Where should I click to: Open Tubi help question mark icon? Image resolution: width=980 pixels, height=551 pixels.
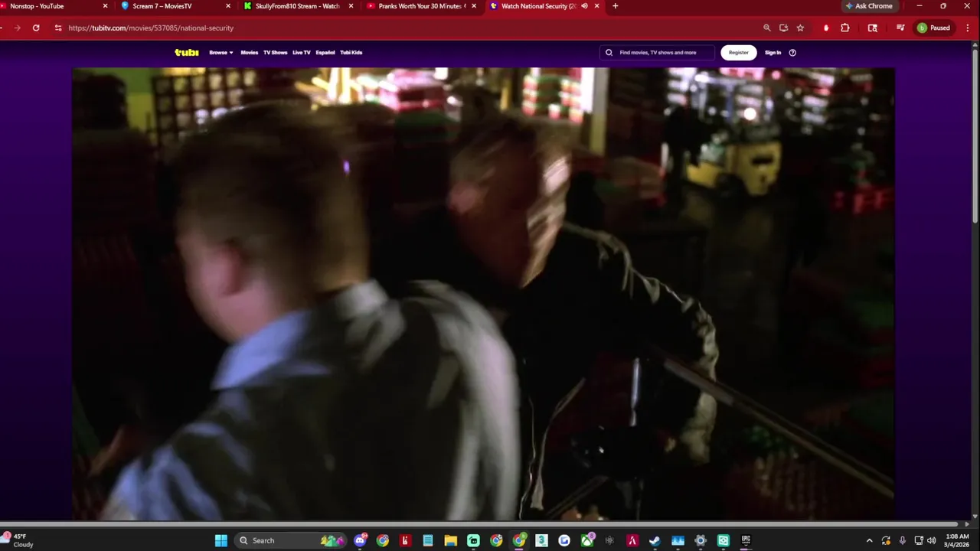click(792, 53)
